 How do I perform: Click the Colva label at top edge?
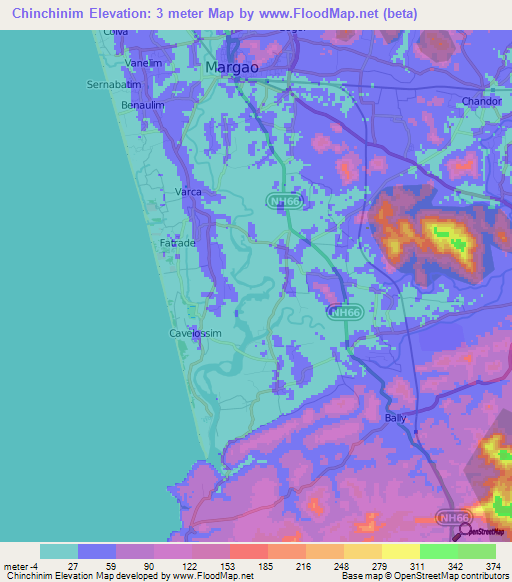click(115, 33)
